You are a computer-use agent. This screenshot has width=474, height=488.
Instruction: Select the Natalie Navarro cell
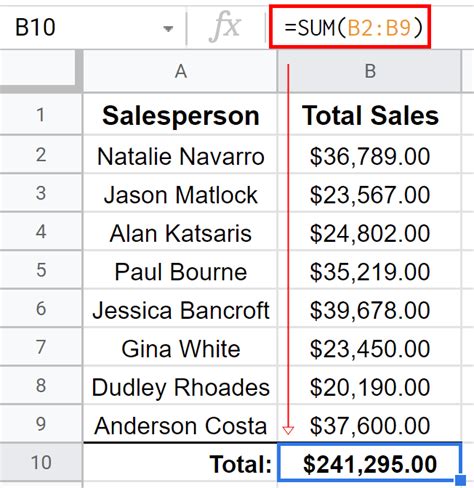[180, 155]
